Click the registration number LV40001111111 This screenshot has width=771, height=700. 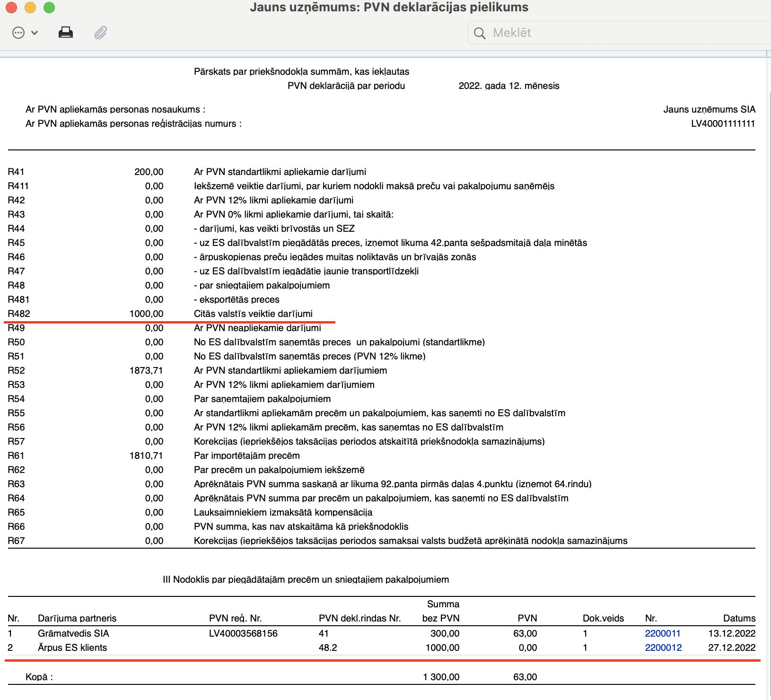tap(723, 123)
